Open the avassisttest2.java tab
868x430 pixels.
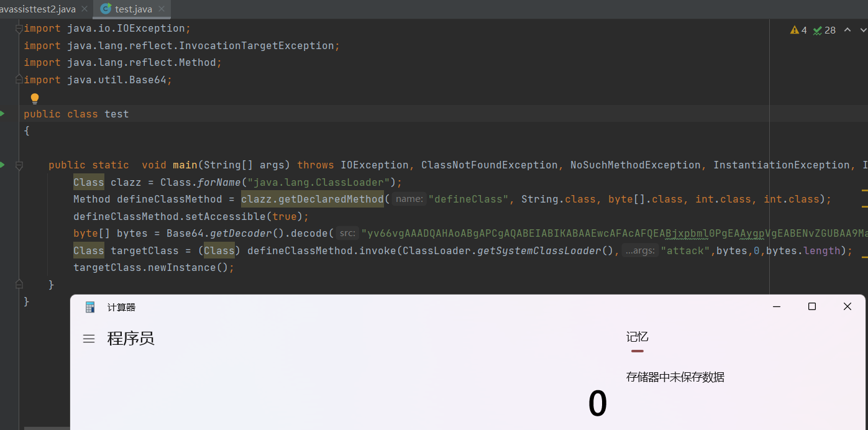[x=37, y=9]
